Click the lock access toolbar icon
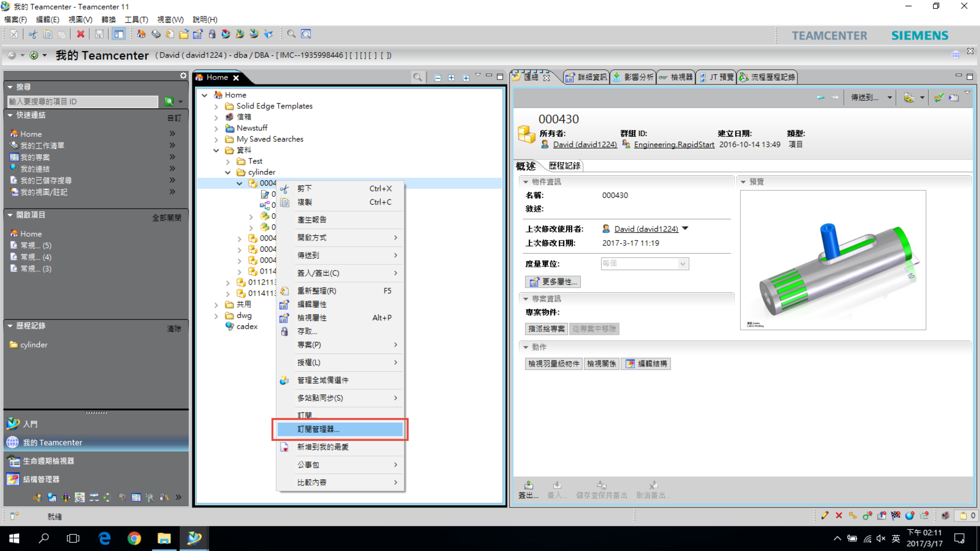980x551 pixels. pyautogui.click(x=212, y=34)
